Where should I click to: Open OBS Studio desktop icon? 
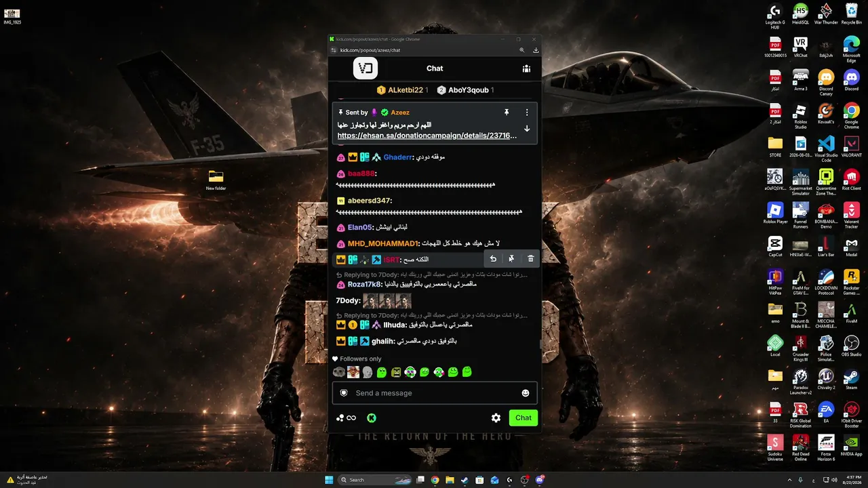pyautogui.click(x=852, y=346)
